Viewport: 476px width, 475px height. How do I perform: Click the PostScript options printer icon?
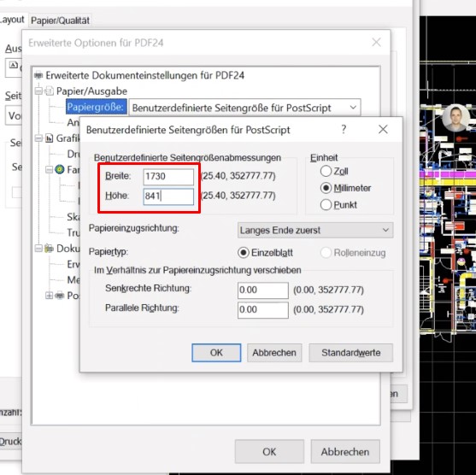point(60,295)
